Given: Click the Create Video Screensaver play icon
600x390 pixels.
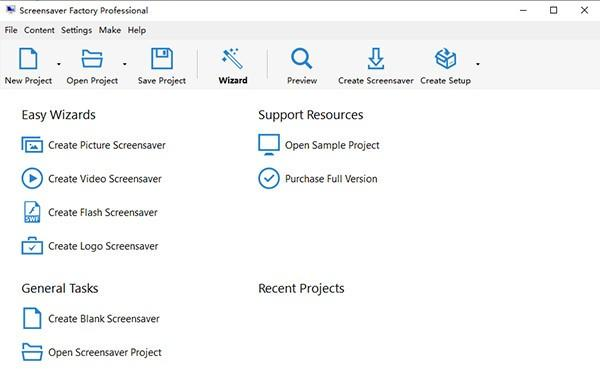Looking at the screenshot, I should point(32,179).
